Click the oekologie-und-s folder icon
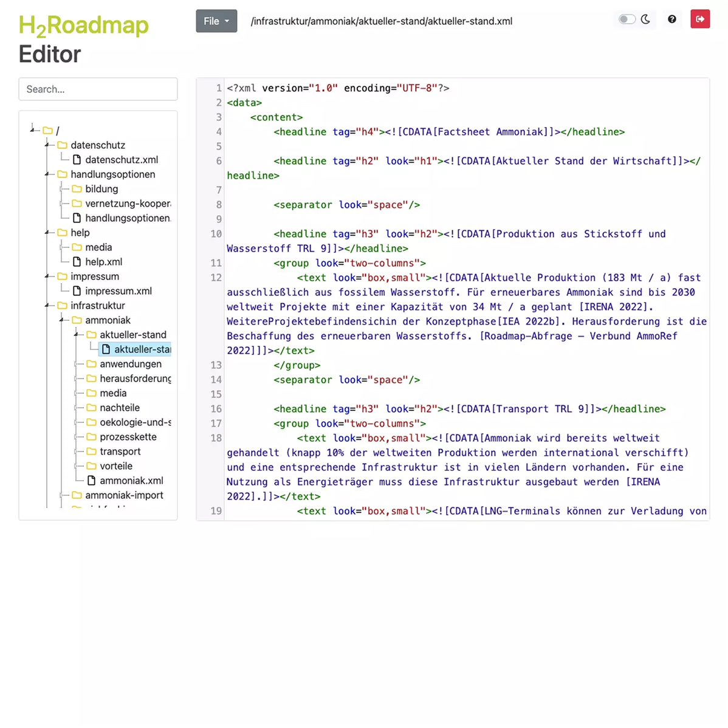Image resolution: width=728 pixels, height=728 pixels. coord(92,422)
